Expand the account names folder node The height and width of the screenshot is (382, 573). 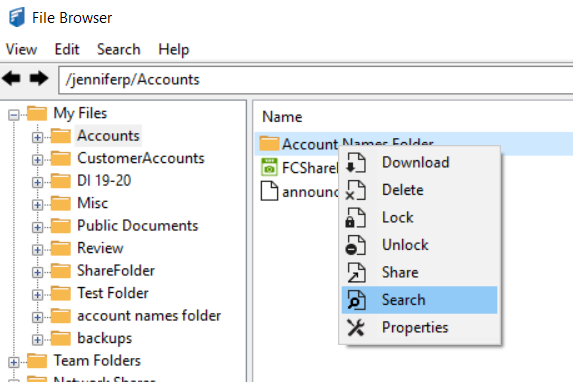point(37,318)
